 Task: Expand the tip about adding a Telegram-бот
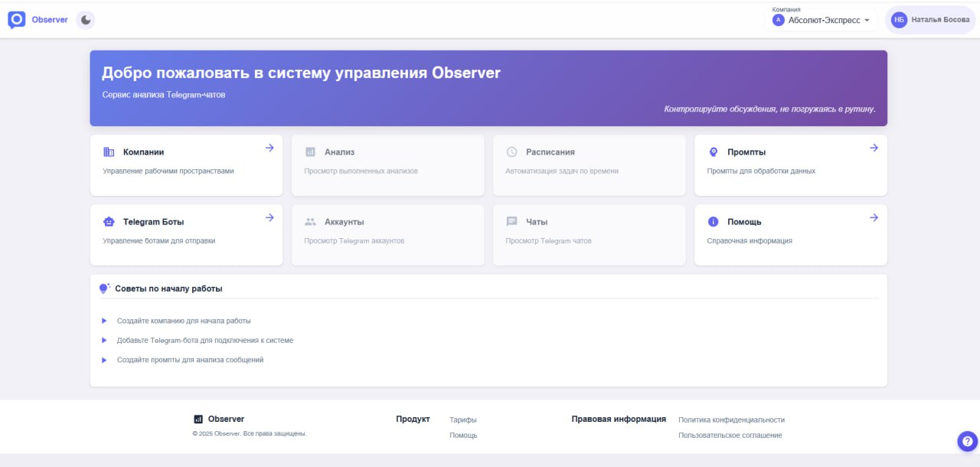tap(204, 340)
